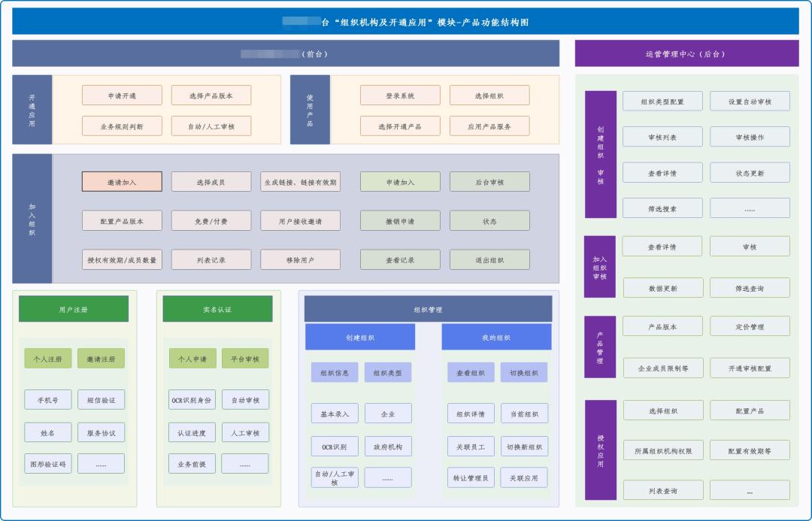The image size is (812, 521).
Task: Click the highlighted 邀请加入 box
Action: coord(122,182)
